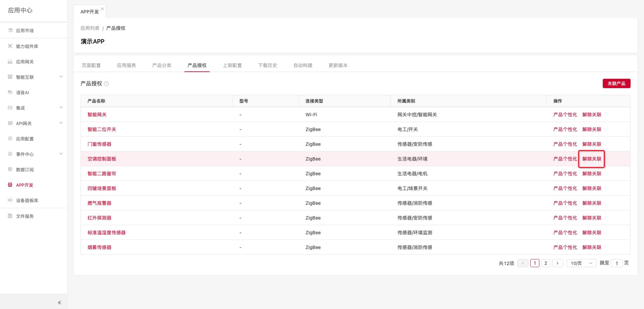Close the APP开发 tab
644x309 pixels.
click(x=102, y=9)
